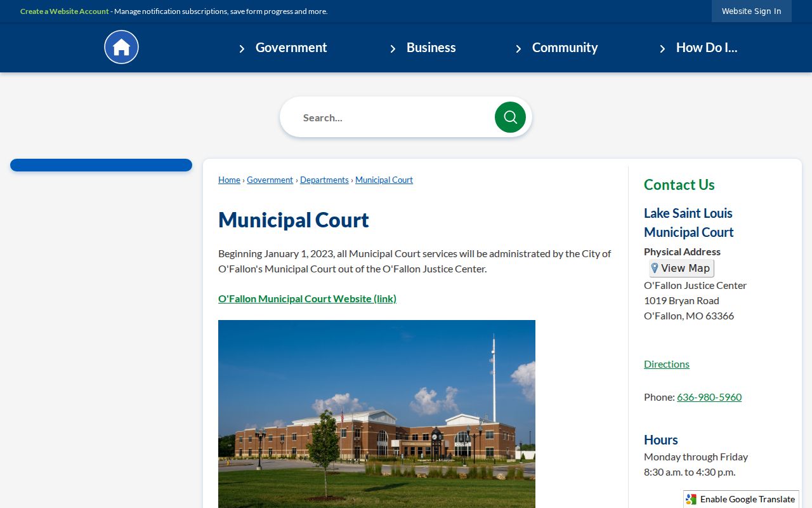
Task: Click the Lake Saint Louis Municipal Court title
Action: 689,223
